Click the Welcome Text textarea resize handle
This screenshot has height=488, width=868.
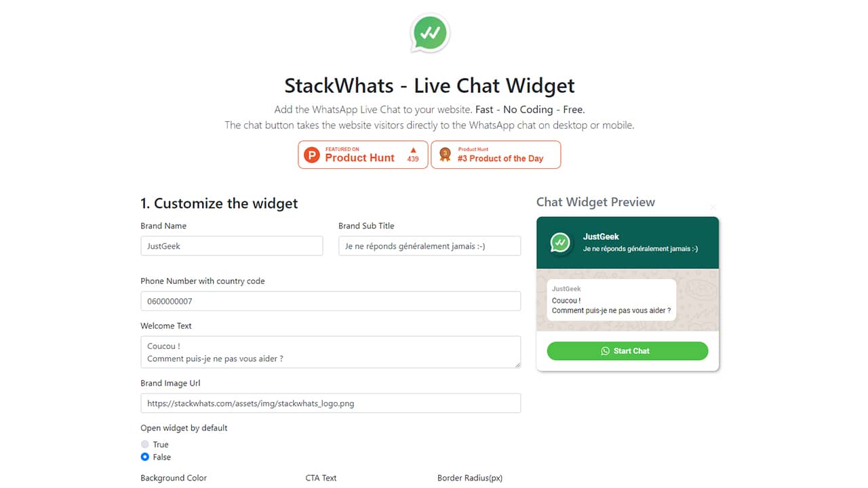(x=517, y=365)
